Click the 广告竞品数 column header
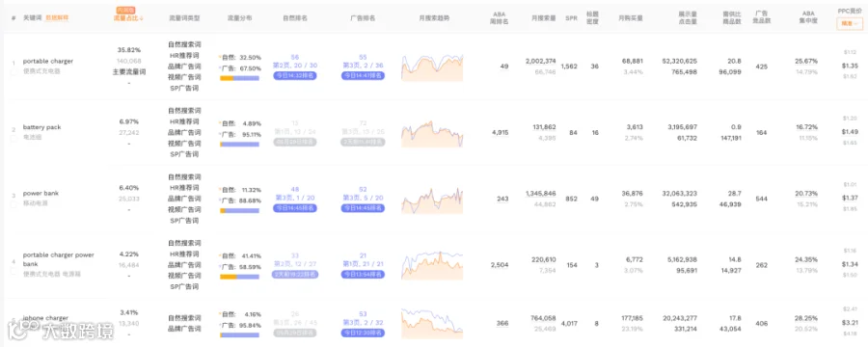The width and height of the screenshot is (868, 347). 762,17
